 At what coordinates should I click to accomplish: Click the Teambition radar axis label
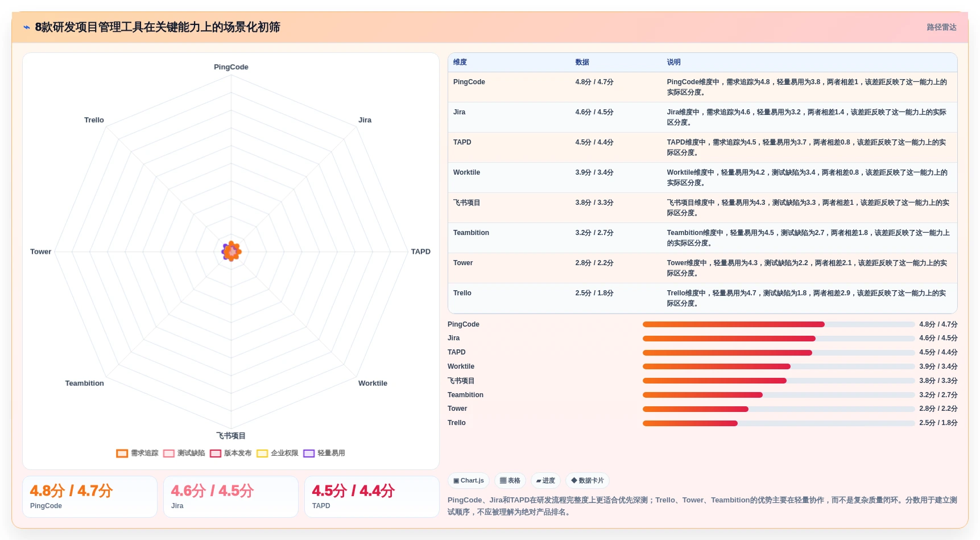[85, 384]
